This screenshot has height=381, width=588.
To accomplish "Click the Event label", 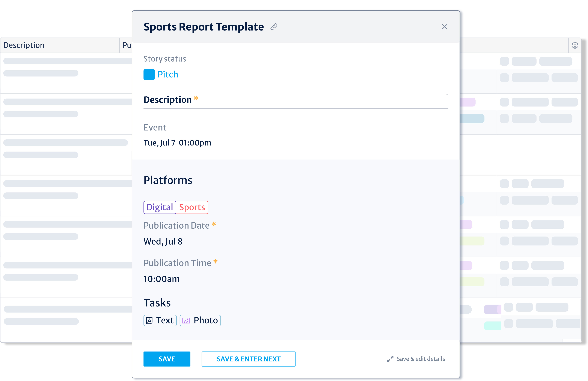I will click(155, 128).
